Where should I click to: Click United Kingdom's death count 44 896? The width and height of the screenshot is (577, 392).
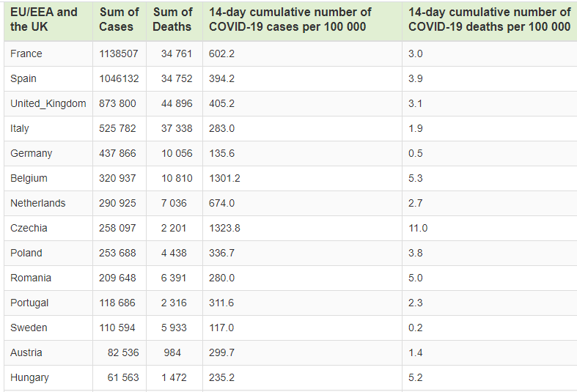click(177, 104)
